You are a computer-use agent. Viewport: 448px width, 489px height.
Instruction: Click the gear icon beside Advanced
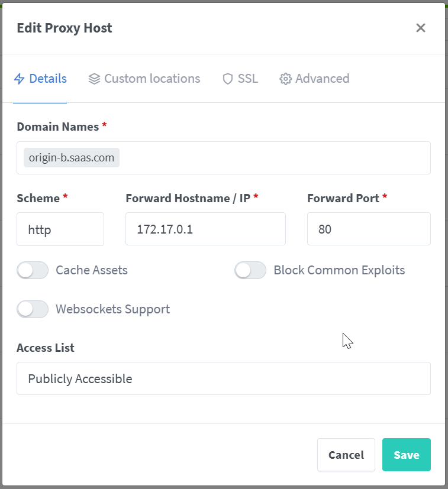(285, 78)
